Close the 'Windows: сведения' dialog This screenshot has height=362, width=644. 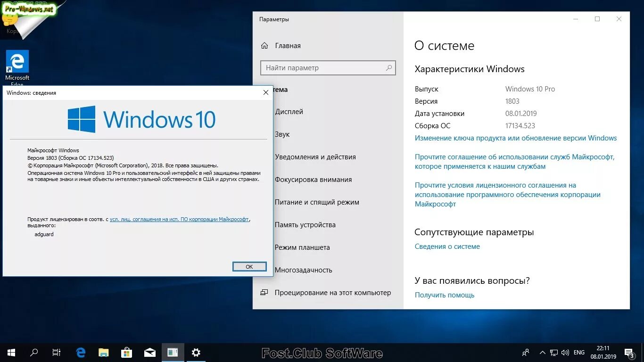pyautogui.click(x=266, y=93)
